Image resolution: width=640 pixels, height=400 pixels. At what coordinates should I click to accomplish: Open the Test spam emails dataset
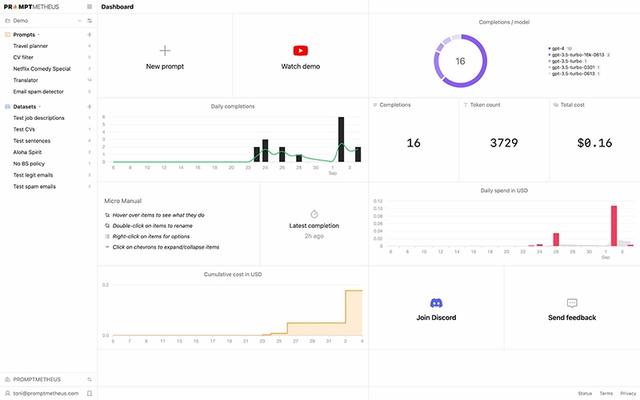34,186
